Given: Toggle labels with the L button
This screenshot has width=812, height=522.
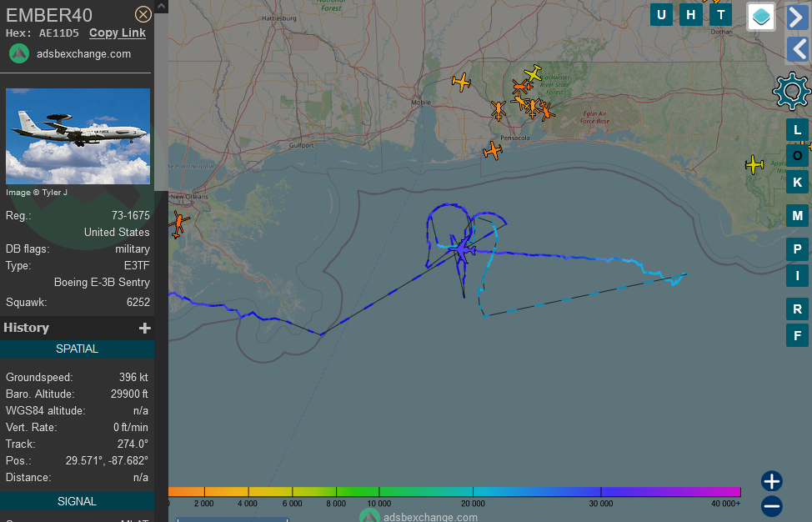Looking at the screenshot, I should (797, 129).
